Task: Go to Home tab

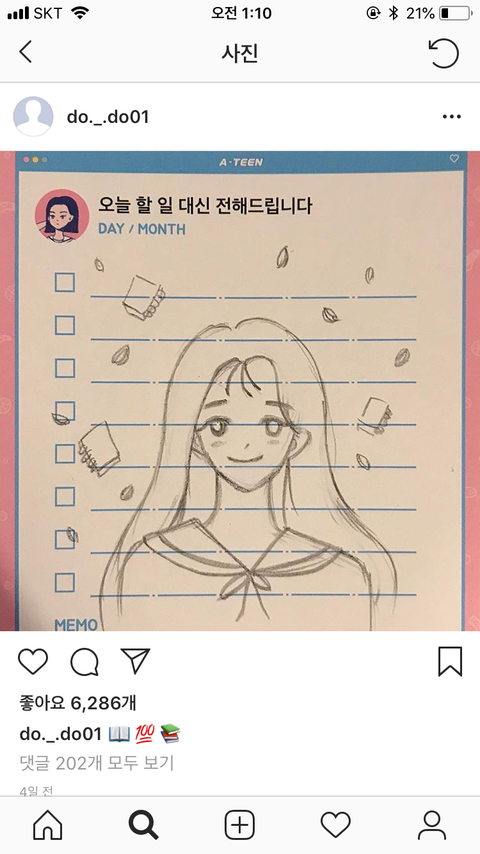Action: point(48,825)
